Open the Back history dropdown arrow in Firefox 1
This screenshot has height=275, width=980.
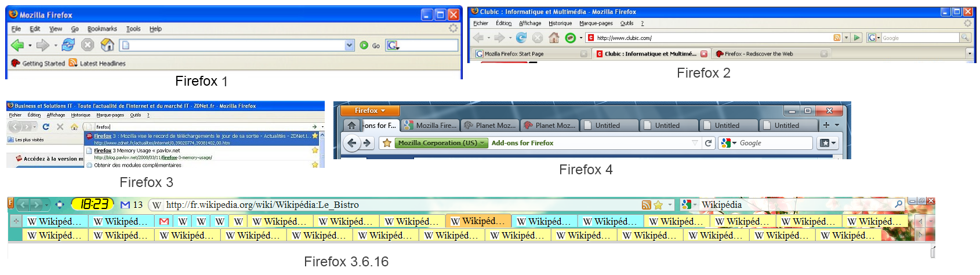click(x=30, y=46)
